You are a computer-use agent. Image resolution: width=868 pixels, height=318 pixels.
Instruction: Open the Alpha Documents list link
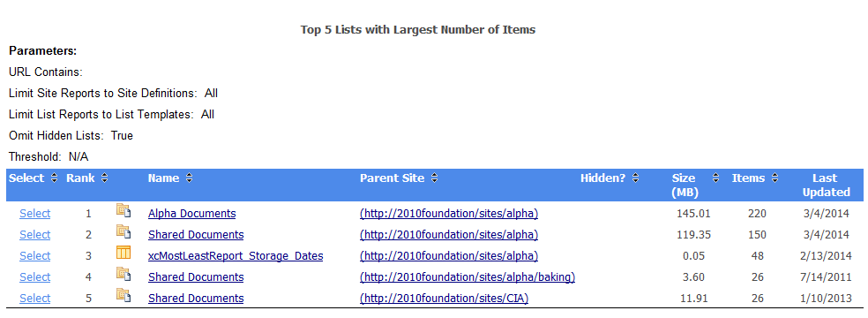pos(192,213)
